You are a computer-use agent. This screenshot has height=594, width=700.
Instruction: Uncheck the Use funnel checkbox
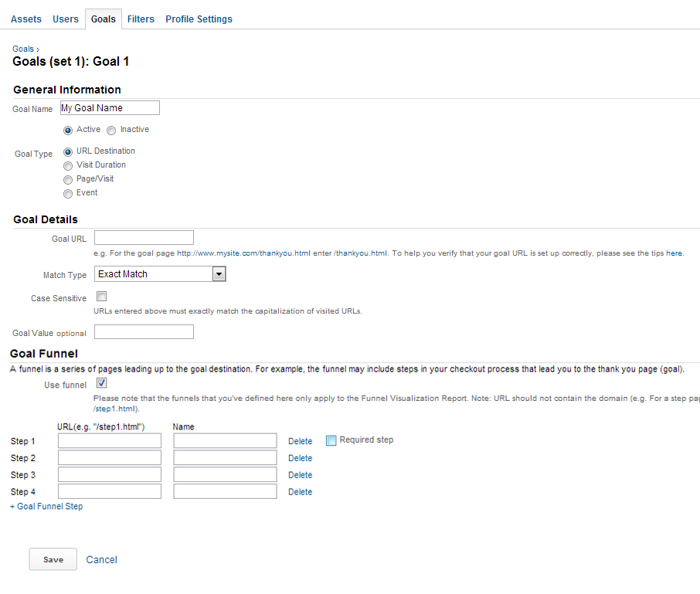101,383
